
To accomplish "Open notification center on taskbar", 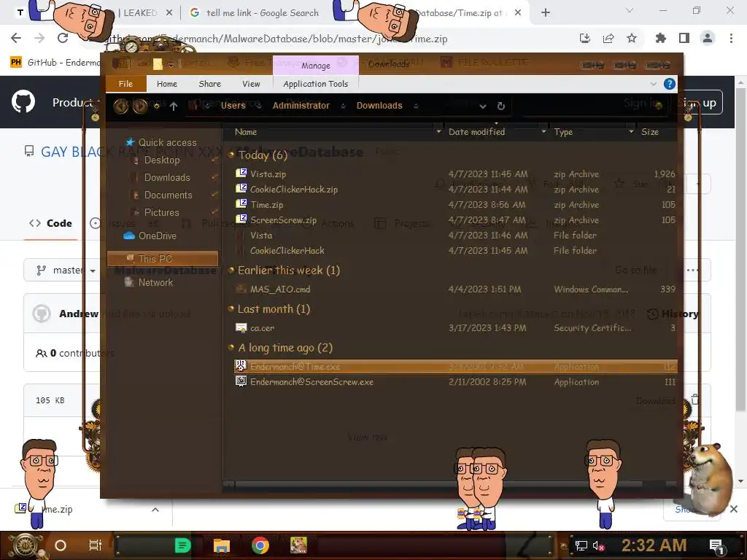I will (x=716, y=546).
